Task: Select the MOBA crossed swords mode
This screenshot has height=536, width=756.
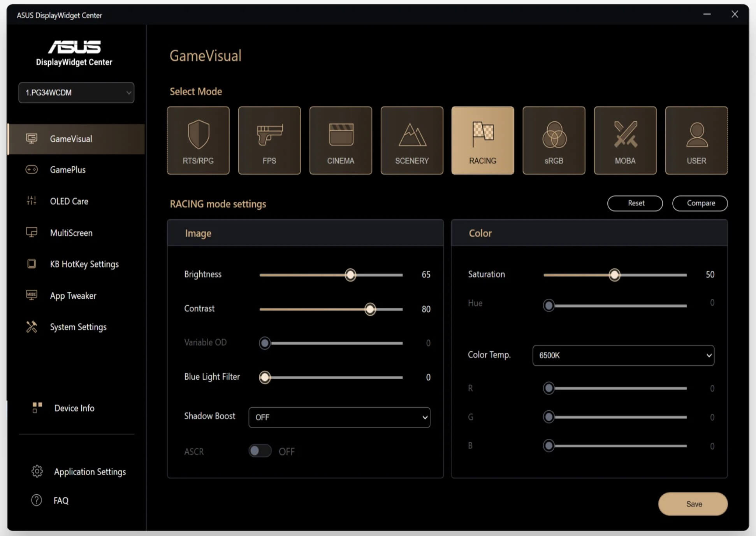Action: point(625,140)
